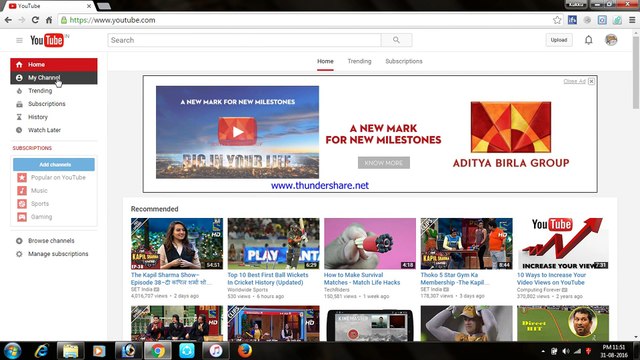Open the account avatar menu
Screen dimensions: 640x360
(611, 40)
